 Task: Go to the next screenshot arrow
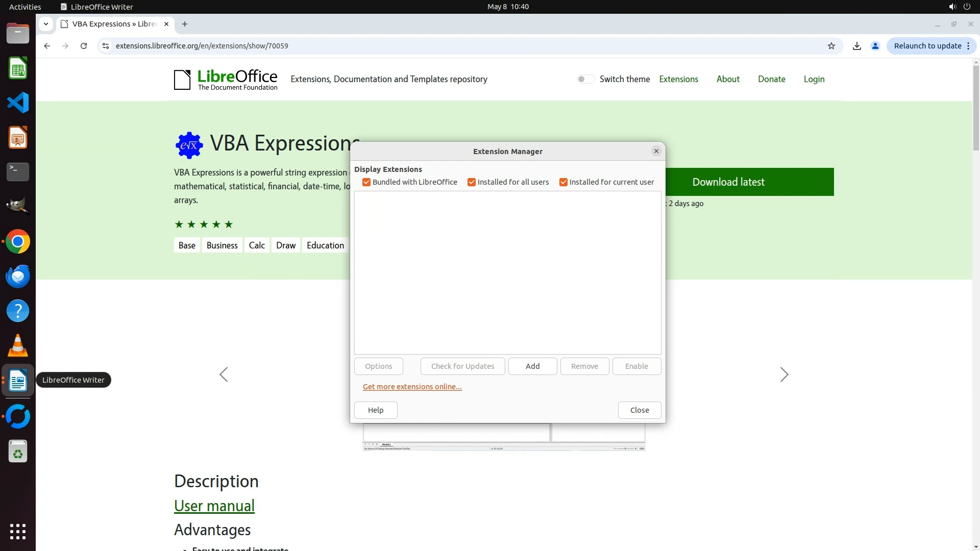784,374
